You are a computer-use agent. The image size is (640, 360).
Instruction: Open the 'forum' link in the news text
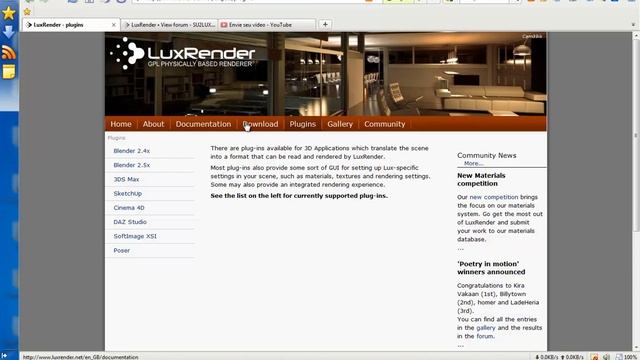click(x=485, y=336)
